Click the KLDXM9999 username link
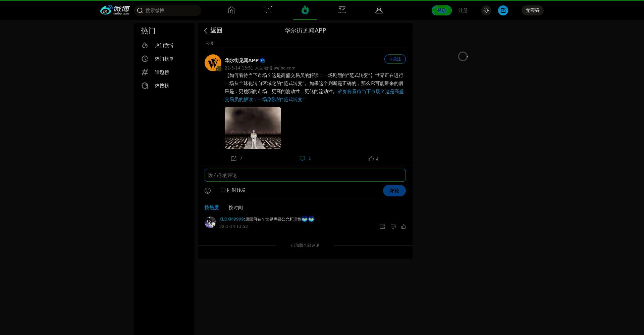 click(231, 219)
